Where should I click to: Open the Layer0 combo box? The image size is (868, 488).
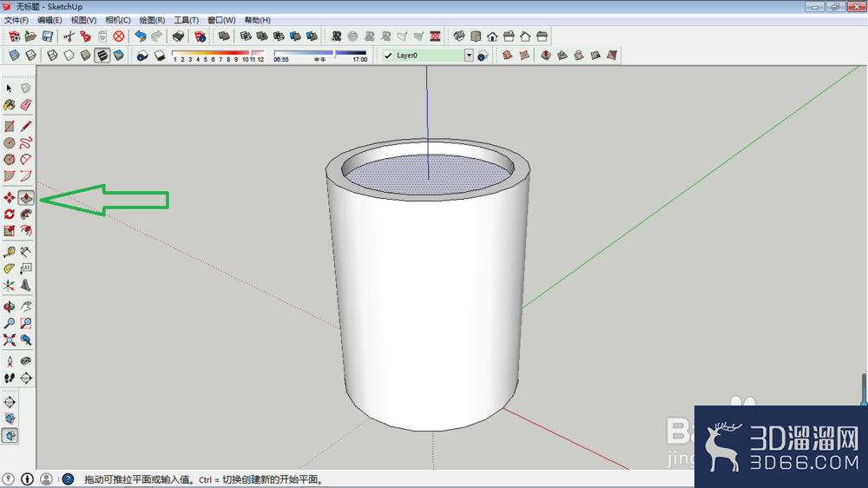pos(428,56)
